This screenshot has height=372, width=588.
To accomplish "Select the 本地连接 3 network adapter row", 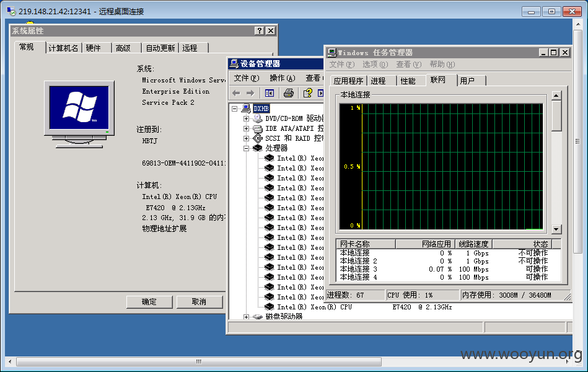I will pyautogui.click(x=449, y=269).
